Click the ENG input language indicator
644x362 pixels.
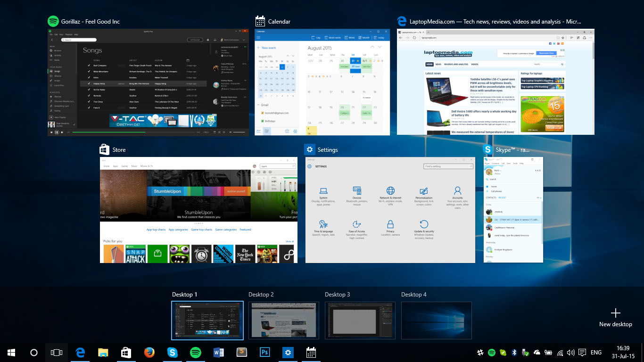pyautogui.click(x=596, y=352)
